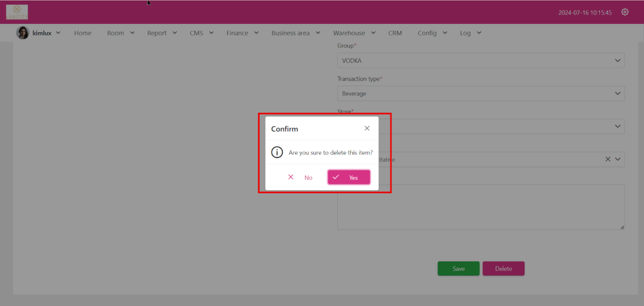Viewport: 644px width, 306px height.
Task: Click the pink Delete button
Action: [x=503, y=269]
